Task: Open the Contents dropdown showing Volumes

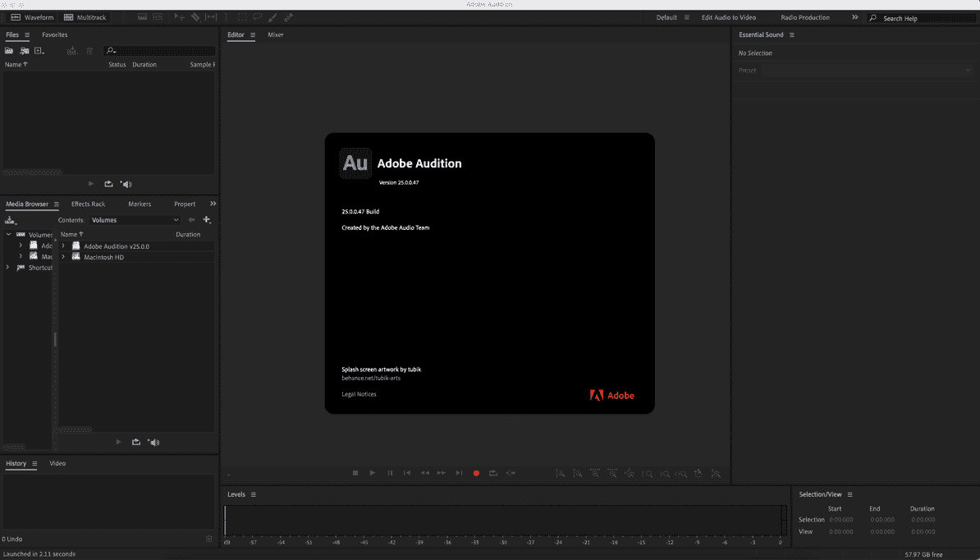Action: (x=134, y=220)
